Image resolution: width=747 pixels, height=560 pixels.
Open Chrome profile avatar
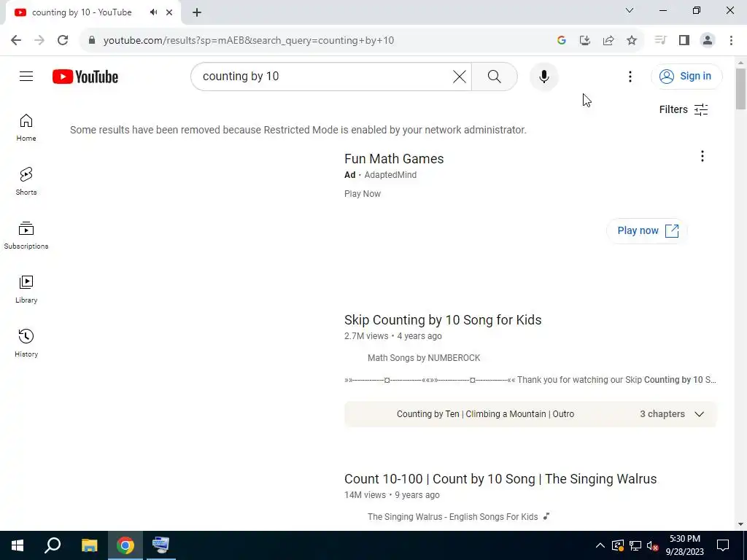708,41
